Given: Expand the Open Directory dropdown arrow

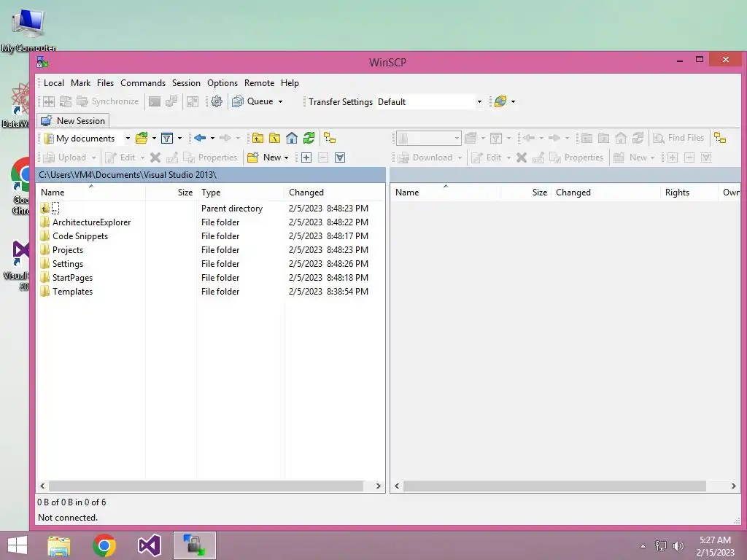Looking at the screenshot, I should point(154,138).
